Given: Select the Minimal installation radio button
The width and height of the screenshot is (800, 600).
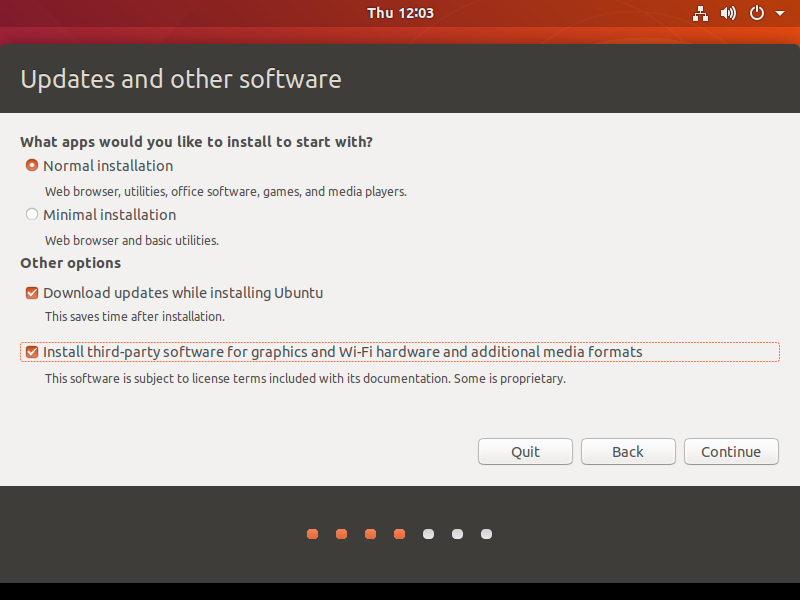Looking at the screenshot, I should 32,214.
